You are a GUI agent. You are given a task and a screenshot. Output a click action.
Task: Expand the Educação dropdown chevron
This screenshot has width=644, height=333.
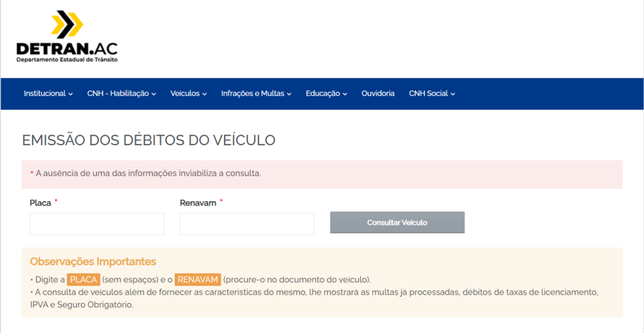pos(345,94)
